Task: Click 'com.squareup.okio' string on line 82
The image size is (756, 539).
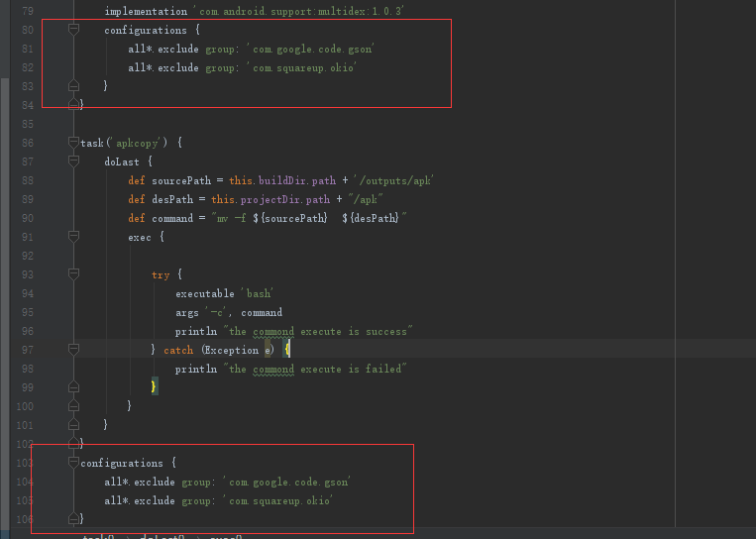Action: click(x=302, y=67)
